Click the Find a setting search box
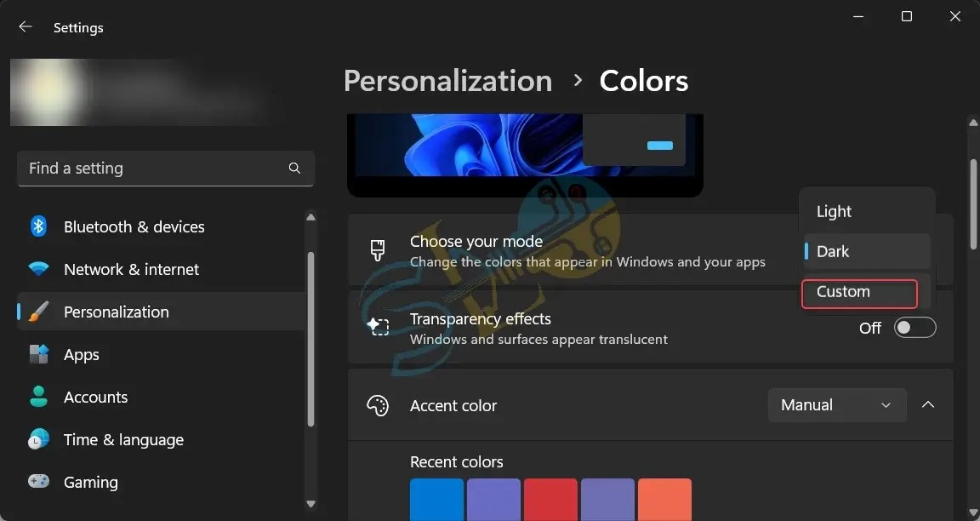 (x=166, y=169)
